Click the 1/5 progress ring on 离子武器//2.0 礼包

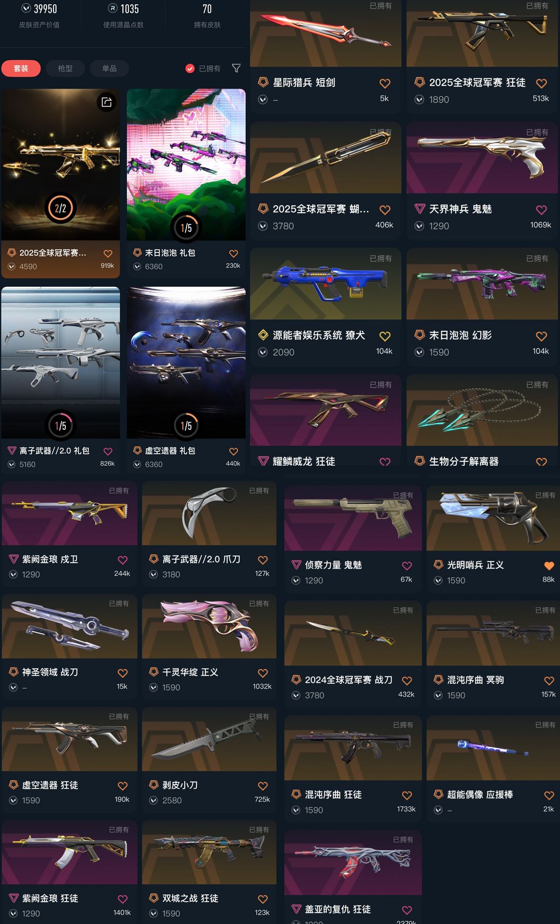coord(61,426)
